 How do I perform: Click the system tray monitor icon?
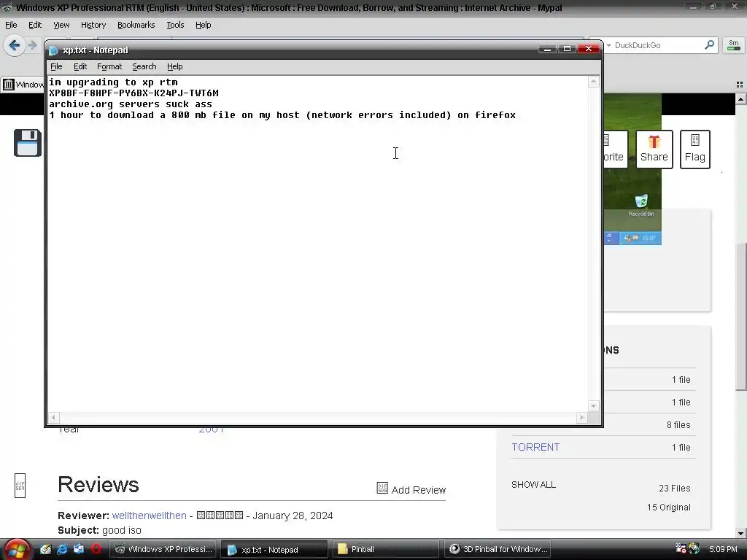pyautogui.click(x=681, y=548)
